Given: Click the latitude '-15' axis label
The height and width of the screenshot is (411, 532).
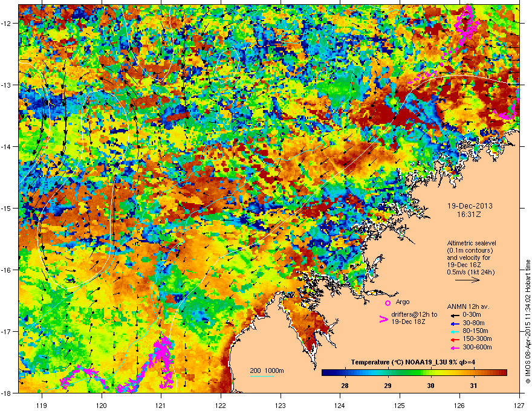Looking at the screenshot, I should click(7, 208).
